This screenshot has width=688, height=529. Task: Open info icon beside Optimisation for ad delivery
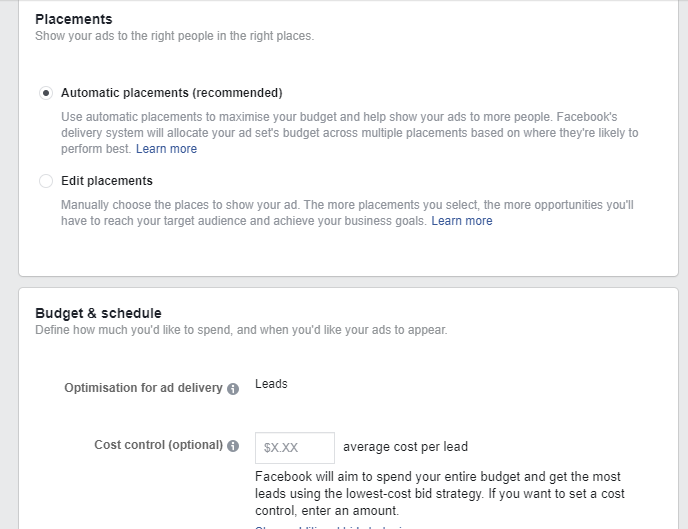tap(233, 389)
